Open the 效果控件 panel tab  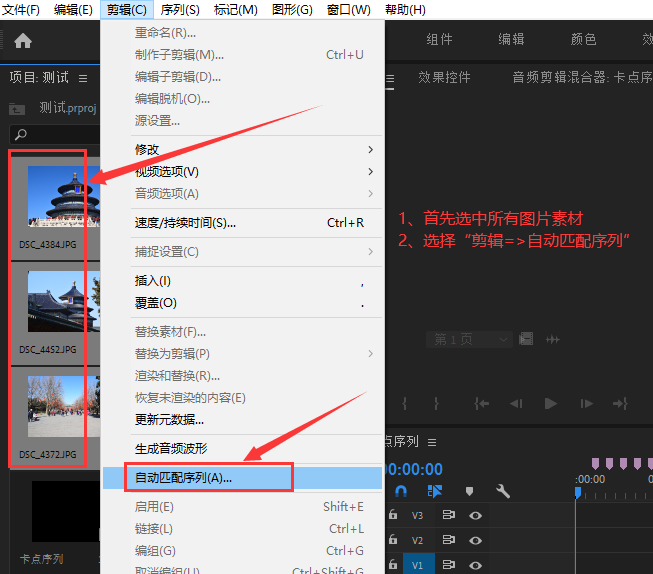pos(444,77)
